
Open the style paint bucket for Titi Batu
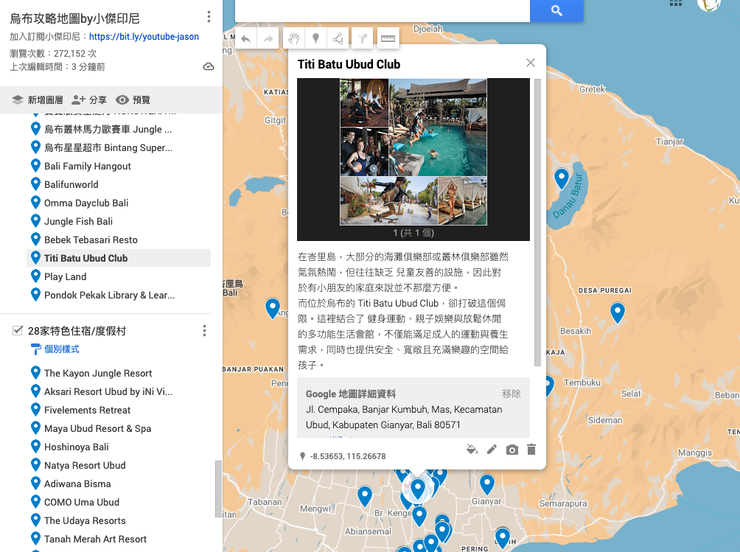click(x=472, y=450)
